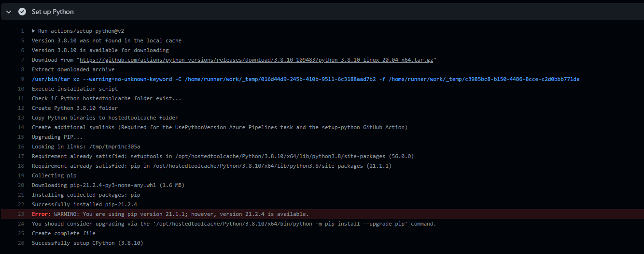Click the 'Execute installation script' line

(75, 89)
